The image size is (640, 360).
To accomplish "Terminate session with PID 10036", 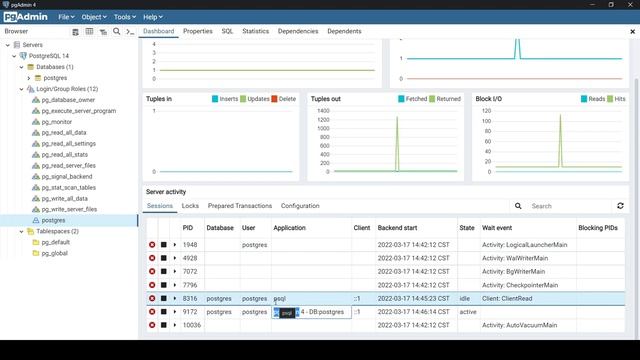I will coord(152,325).
